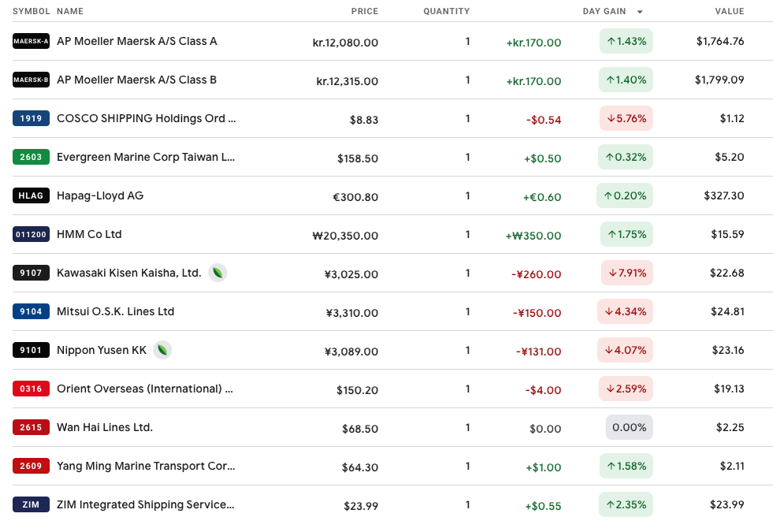Viewport: 773px width, 532px height.
Task: Open ZIM Integrated Shipping Services stock
Action: coord(146,504)
